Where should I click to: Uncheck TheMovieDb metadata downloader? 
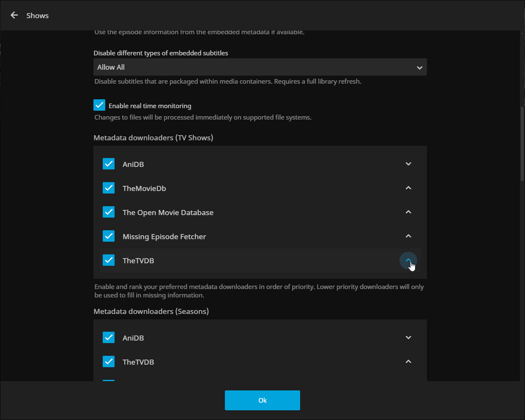click(109, 188)
